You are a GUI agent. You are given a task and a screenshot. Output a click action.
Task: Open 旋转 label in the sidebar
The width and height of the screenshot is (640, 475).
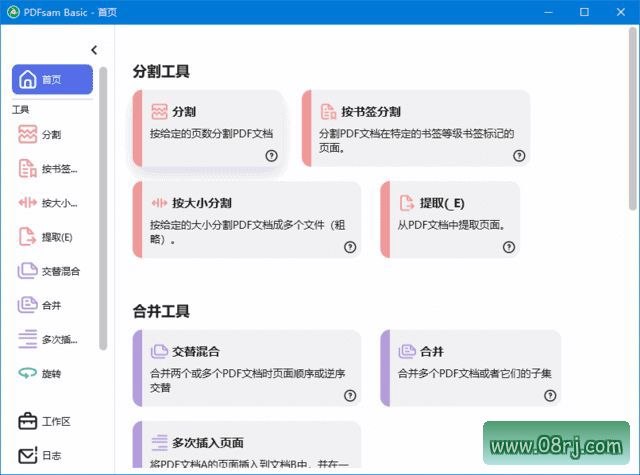point(51,373)
